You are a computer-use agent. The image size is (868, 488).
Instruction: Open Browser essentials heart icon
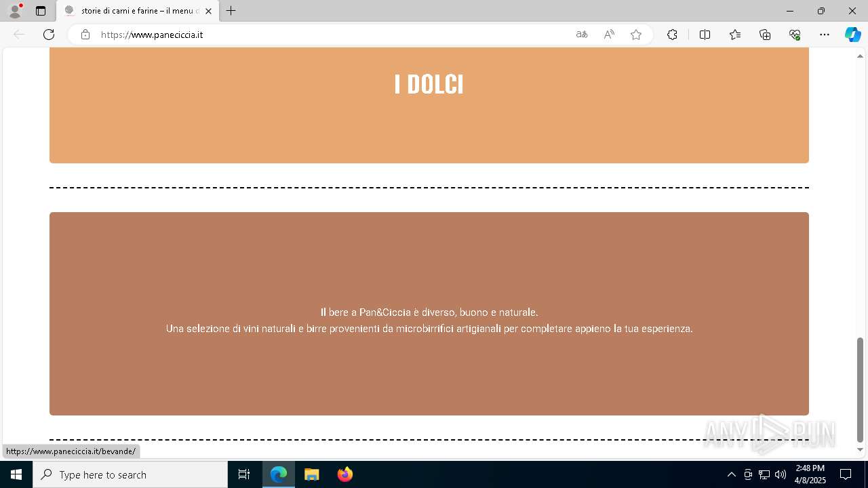click(x=795, y=35)
